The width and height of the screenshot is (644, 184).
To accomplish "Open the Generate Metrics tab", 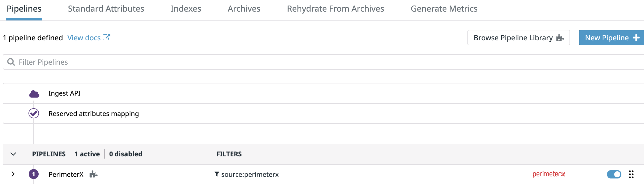I will pyautogui.click(x=444, y=9).
